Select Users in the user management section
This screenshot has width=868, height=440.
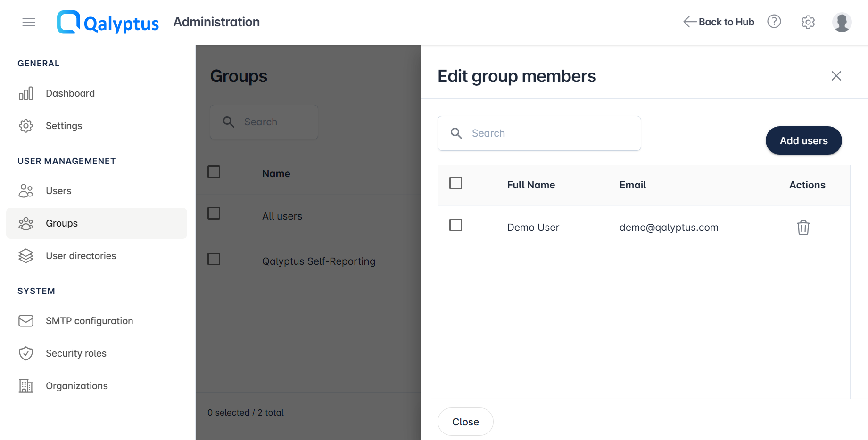(x=58, y=191)
